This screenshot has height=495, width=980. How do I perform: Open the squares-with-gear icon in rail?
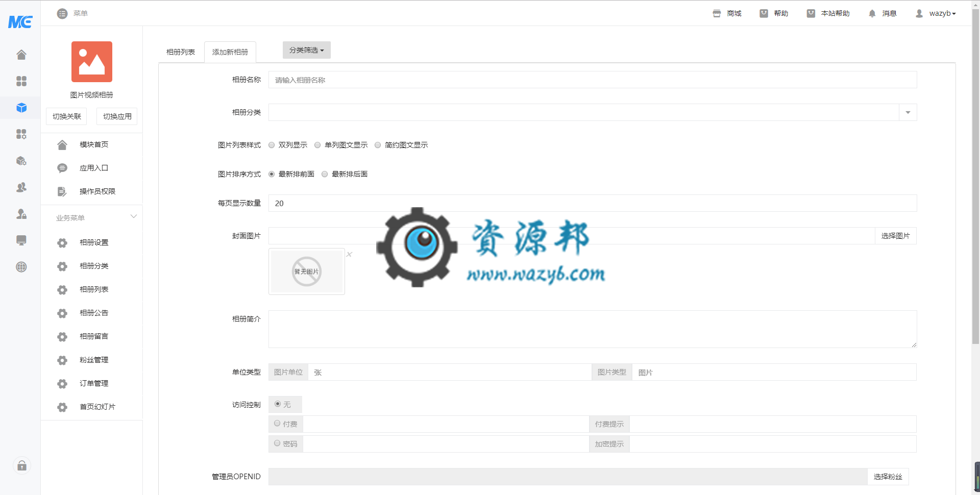pos(21,134)
